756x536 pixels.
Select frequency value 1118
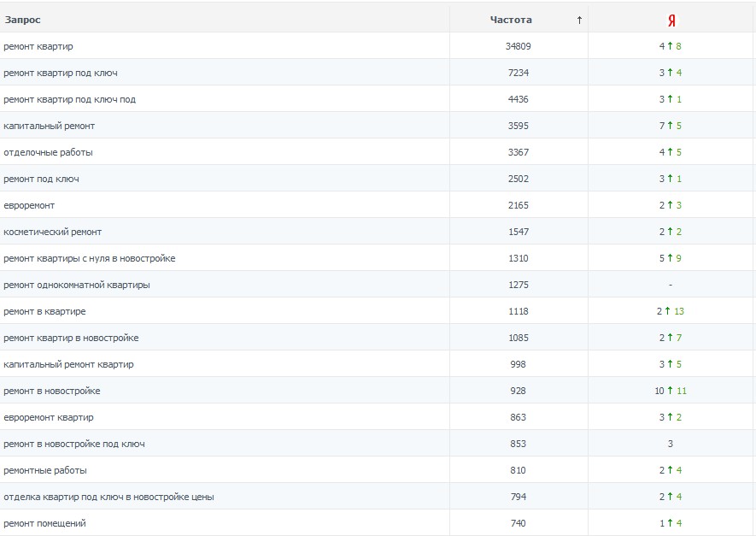(519, 312)
